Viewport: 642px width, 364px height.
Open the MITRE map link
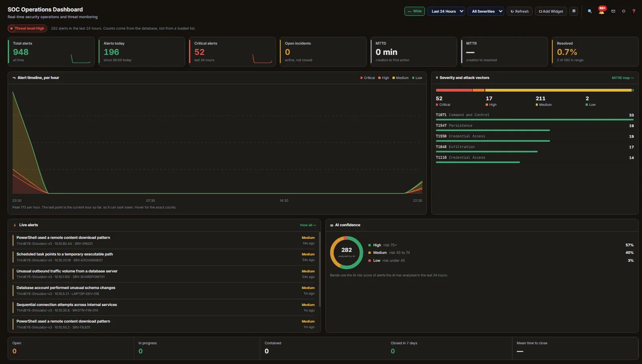tap(623, 78)
